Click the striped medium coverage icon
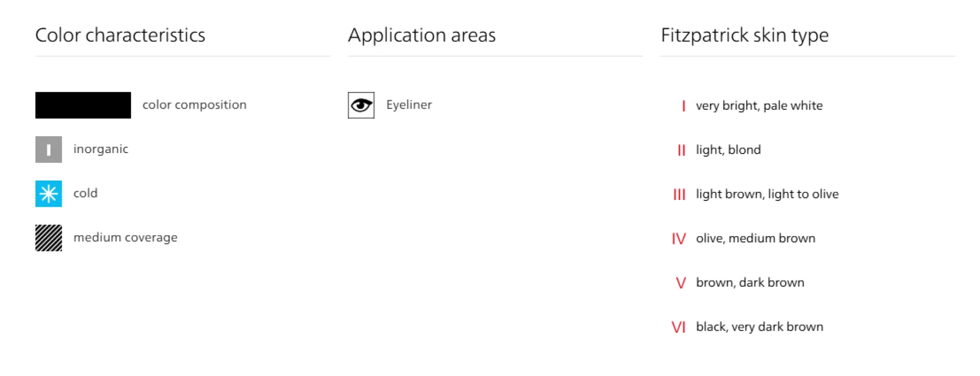Image resolution: width=980 pixels, height=376 pixels. click(x=48, y=238)
